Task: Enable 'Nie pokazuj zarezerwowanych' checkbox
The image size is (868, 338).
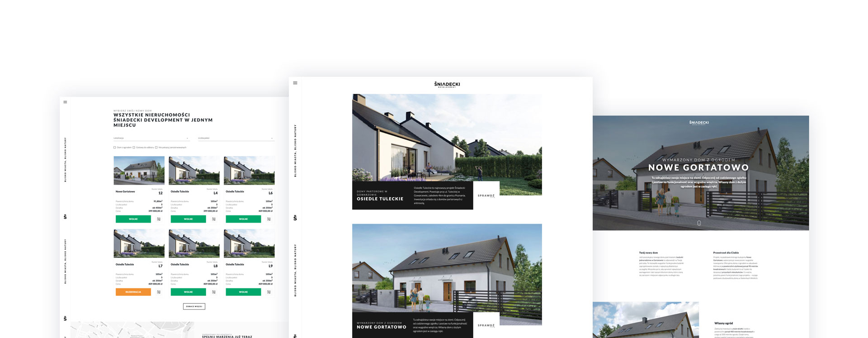Action: (x=156, y=148)
